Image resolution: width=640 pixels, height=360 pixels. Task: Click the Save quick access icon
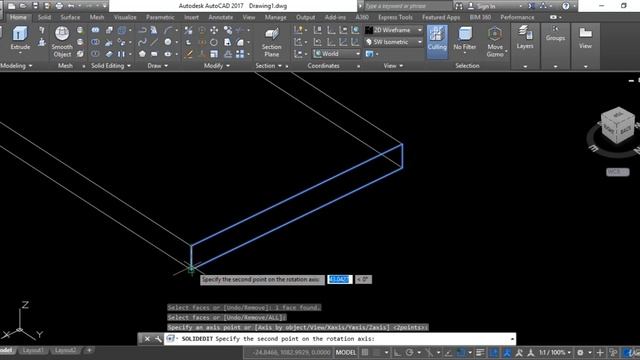tap(36, 6)
